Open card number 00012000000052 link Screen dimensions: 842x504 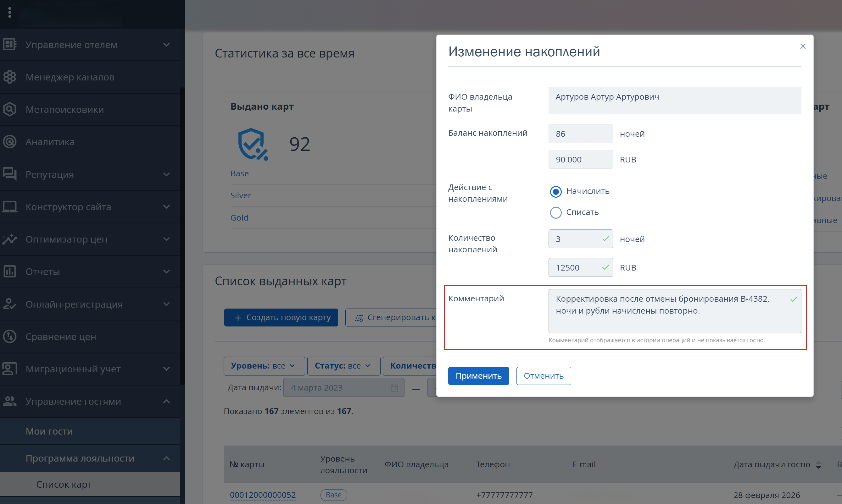pos(262,495)
